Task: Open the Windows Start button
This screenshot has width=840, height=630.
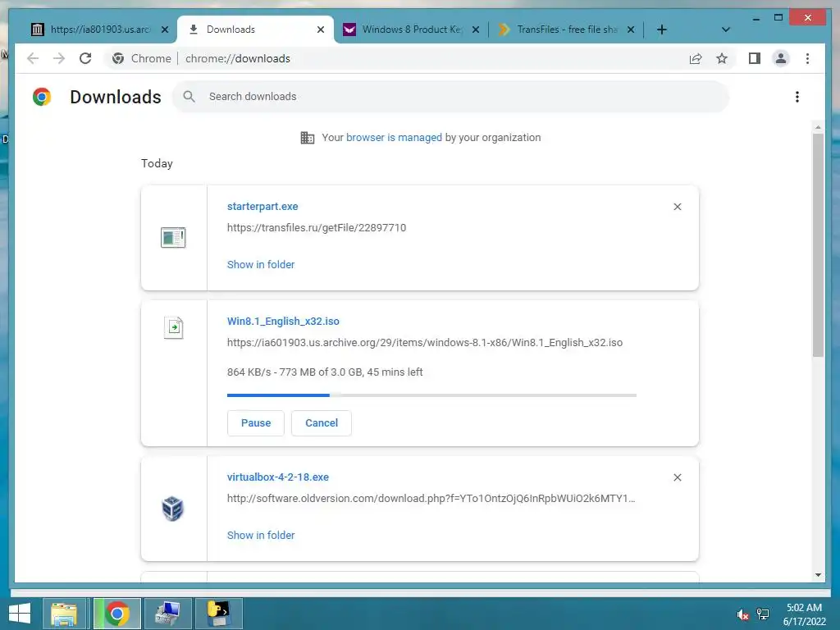Action: pyautogui.click(x=20, y=614)
